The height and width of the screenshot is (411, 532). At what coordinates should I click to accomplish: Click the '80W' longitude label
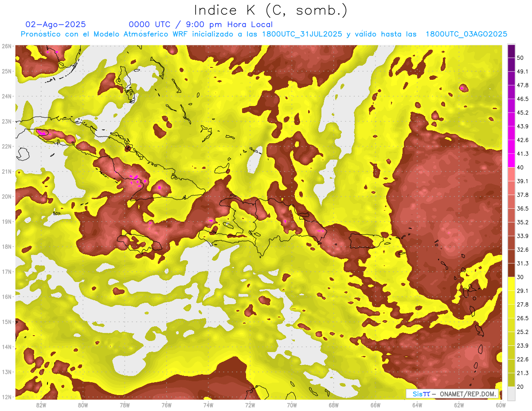coord(83,405)
